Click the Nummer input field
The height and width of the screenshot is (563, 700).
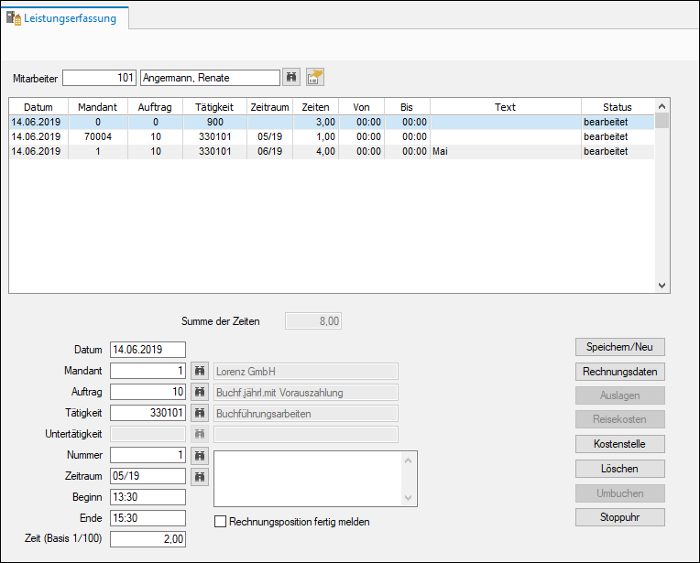tap(148, 455)
